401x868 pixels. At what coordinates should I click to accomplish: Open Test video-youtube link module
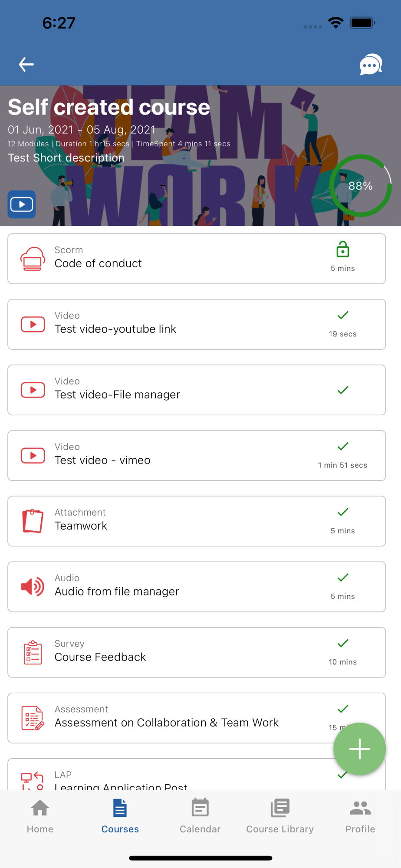click(x=197, y=324)
